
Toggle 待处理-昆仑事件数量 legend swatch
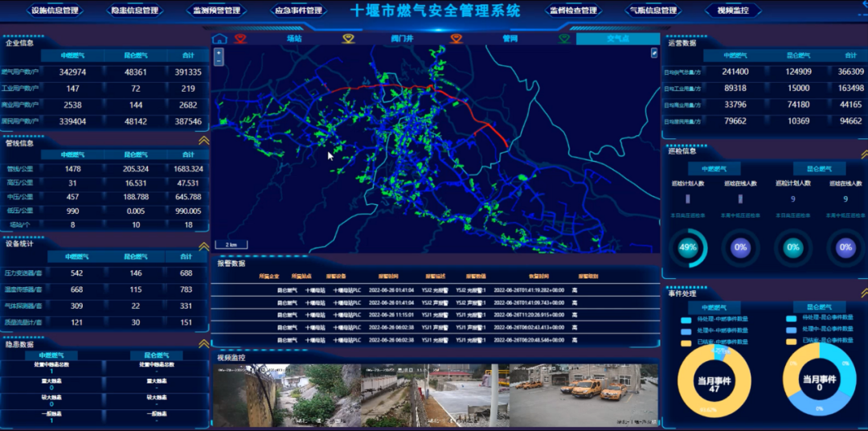tap(792, 318)
